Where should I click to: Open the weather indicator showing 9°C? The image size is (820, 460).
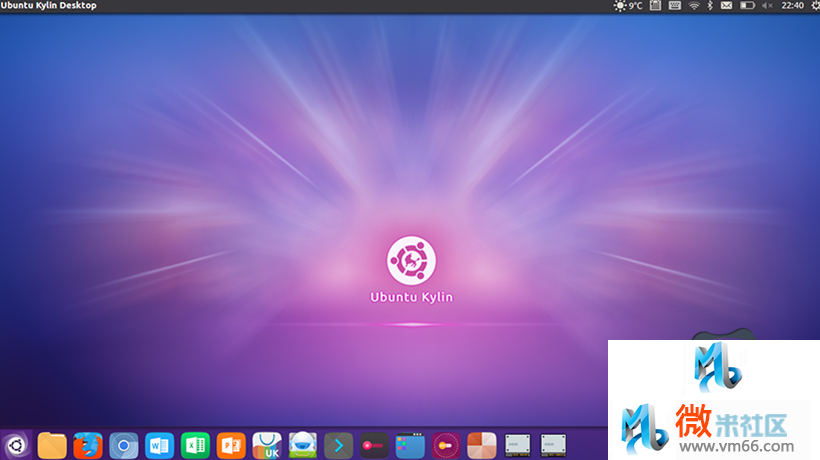[628, 6]
